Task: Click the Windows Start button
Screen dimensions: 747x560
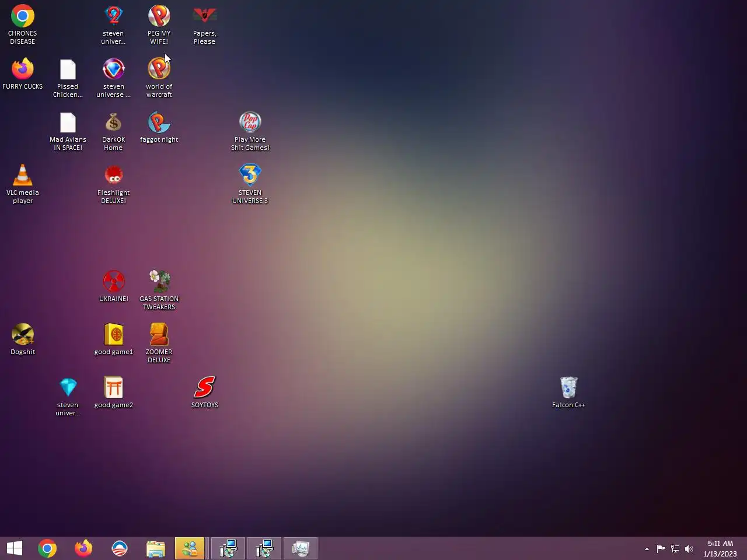Action: (15, 548)
